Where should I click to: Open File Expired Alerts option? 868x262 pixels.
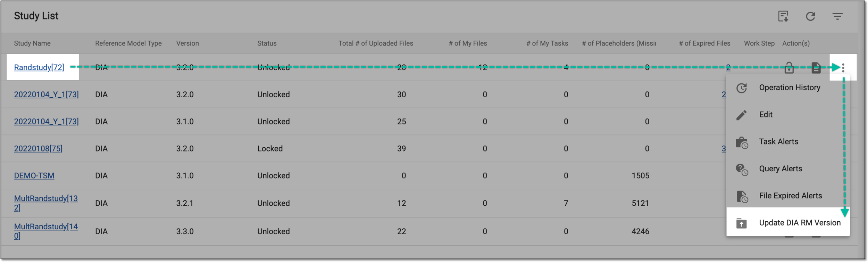(788, 196)
